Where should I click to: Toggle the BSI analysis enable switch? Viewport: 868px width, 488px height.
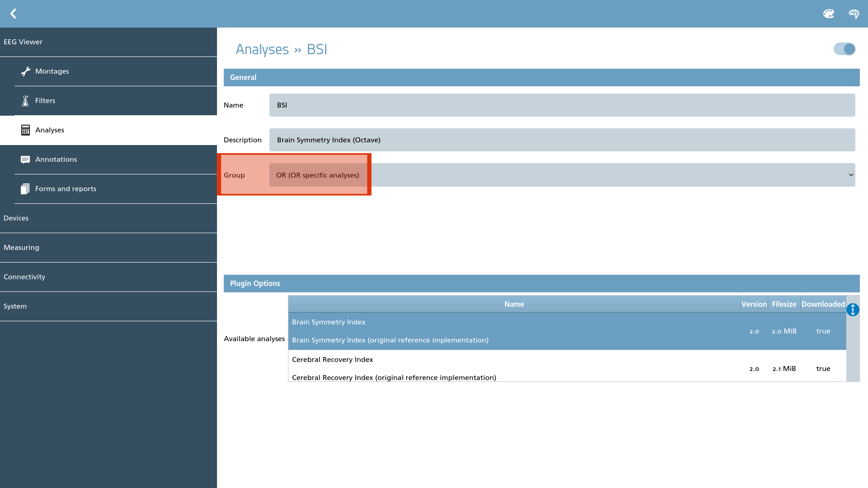coord(844,49)
